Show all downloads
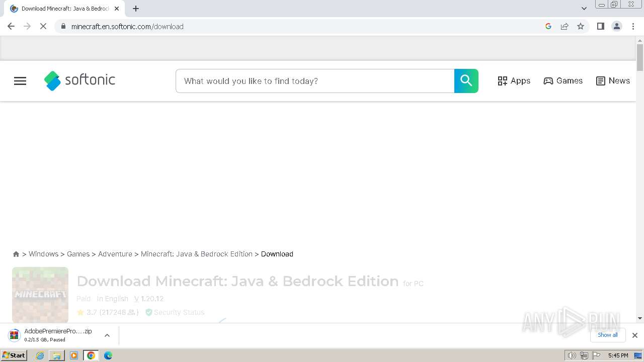644x362 pixels. [608, 335]
